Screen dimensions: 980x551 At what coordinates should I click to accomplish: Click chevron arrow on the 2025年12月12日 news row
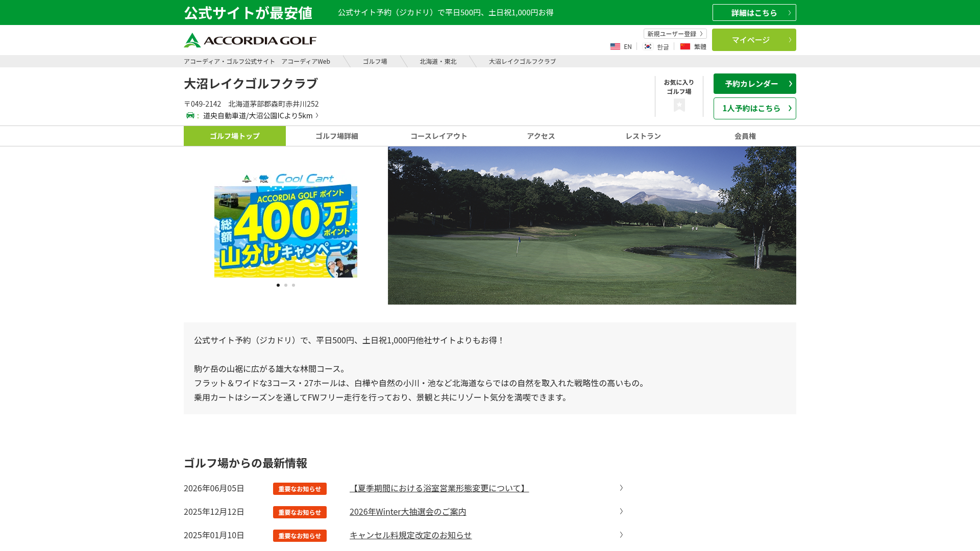click(x=621, y=511)
